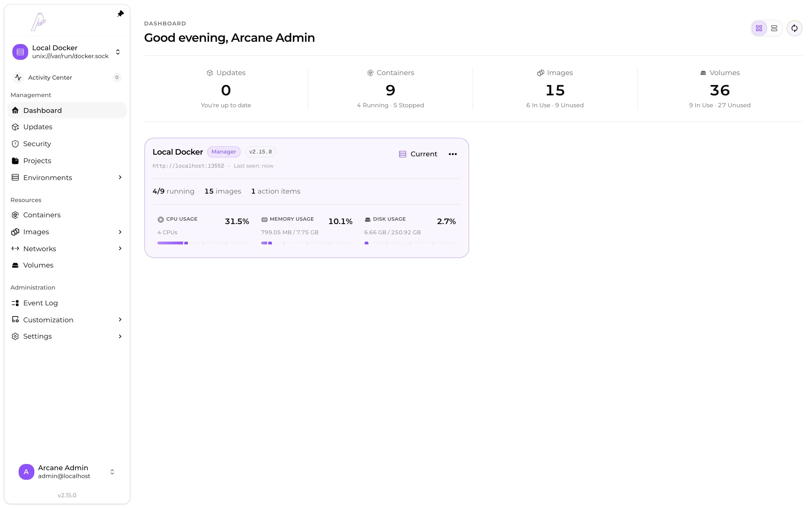
Task: Click the Event Log icon
Action: pos(15,303)
